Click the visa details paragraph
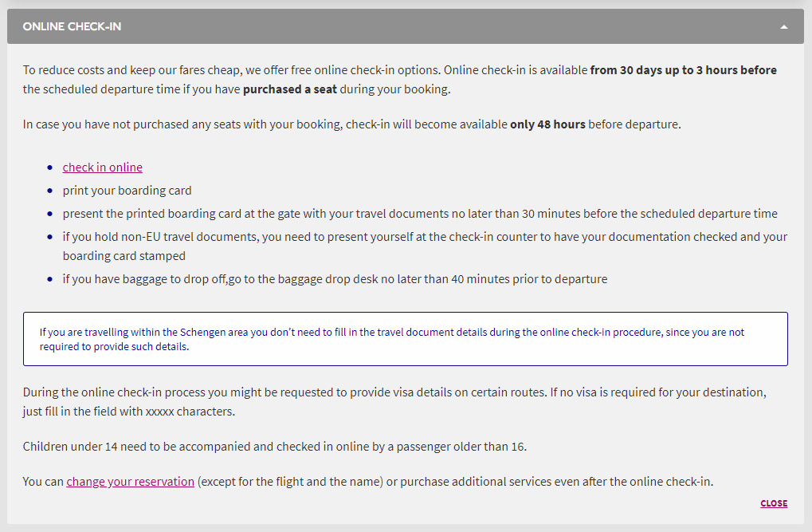Viewport: 812px width, 532px height. tap(394, 402)
